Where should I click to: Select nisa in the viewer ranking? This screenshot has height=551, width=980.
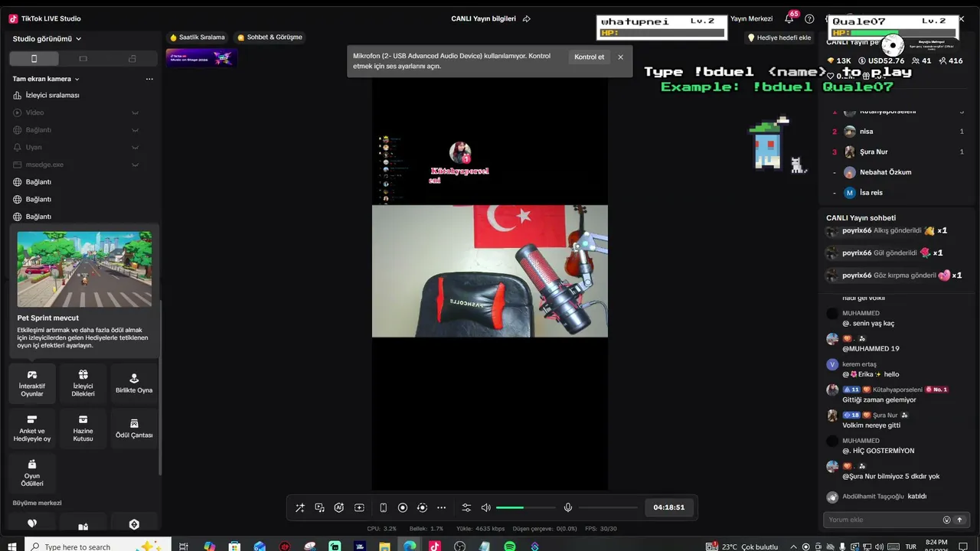click(x=897, y=132)
